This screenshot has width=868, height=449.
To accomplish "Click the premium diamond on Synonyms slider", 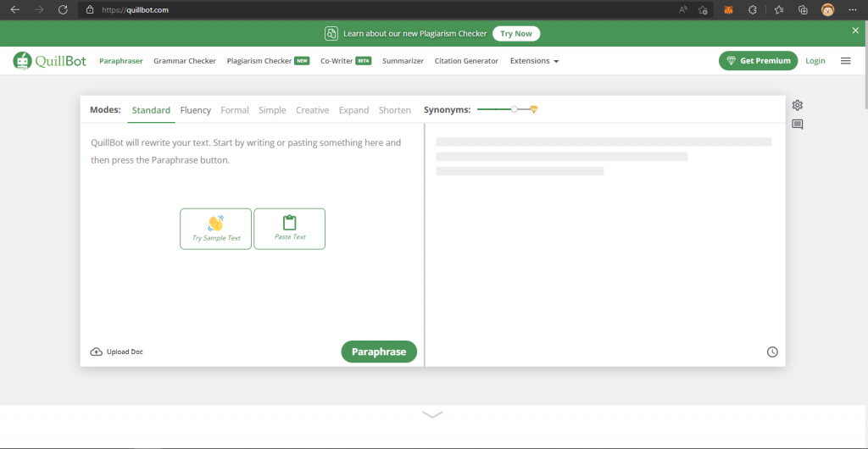I will (x=534, y=109).
